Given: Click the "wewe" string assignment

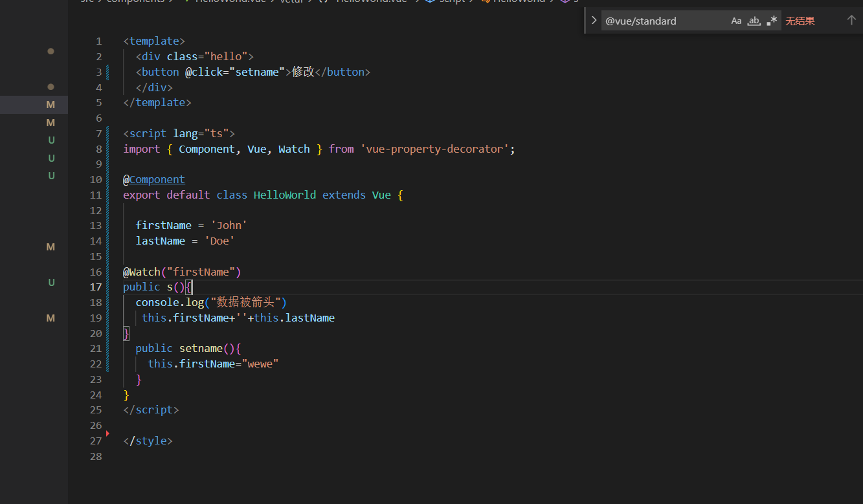Looking at the screenshot, I should point(260,364).
